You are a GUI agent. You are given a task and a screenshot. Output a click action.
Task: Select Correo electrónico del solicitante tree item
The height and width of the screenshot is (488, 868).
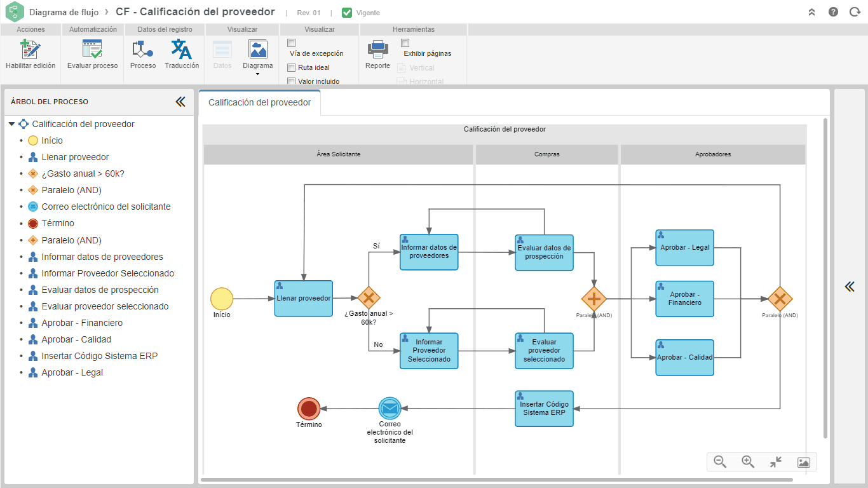106,207
